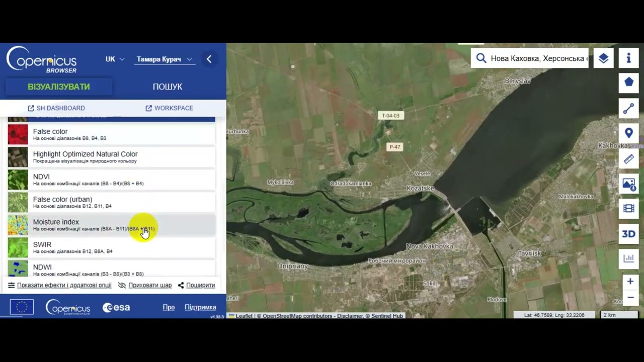Open the information panel icon

click(x=628, y=58)
